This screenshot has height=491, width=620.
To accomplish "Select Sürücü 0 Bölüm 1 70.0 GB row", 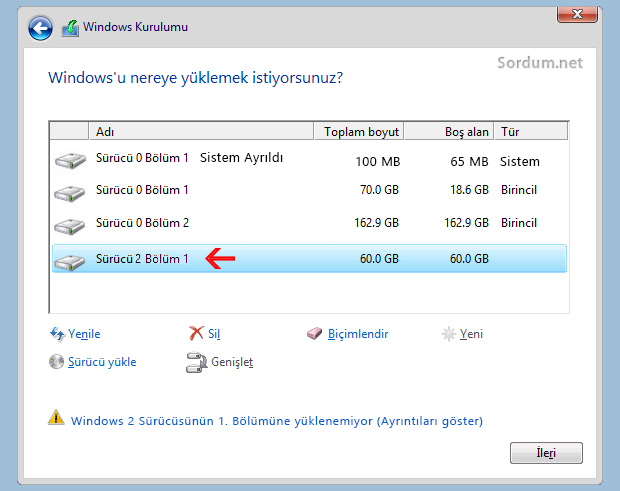I will tap(309, 191).
